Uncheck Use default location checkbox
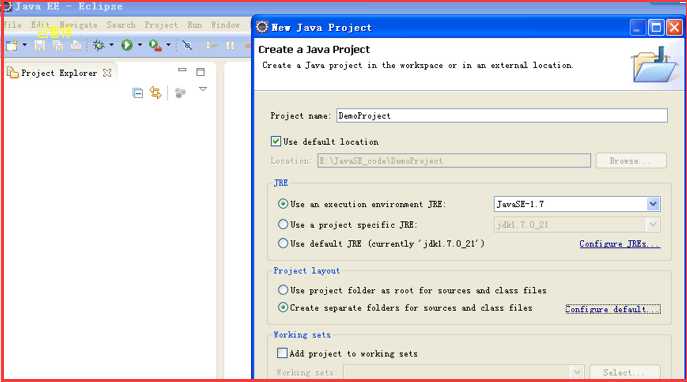This screenshot has height=382, width=687. click(276, 141)
